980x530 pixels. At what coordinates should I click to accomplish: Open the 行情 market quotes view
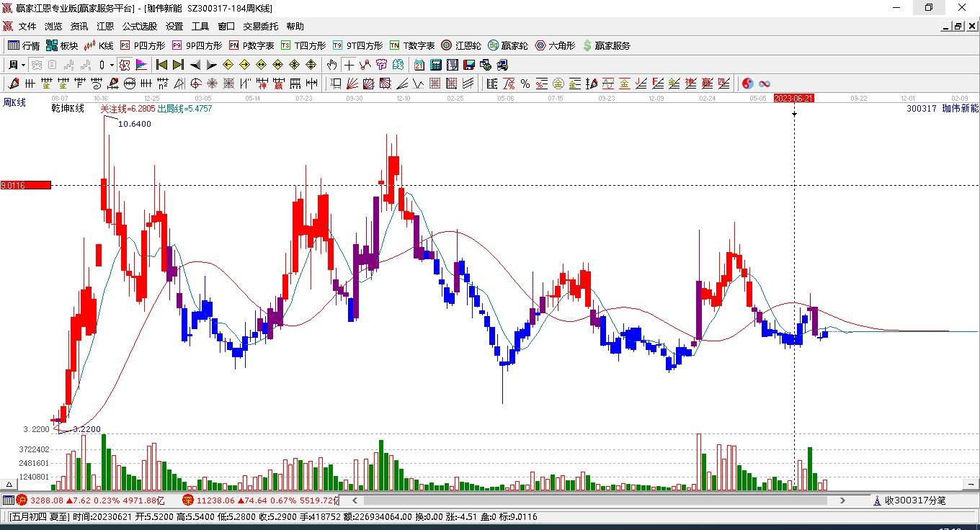click(24, 45)
